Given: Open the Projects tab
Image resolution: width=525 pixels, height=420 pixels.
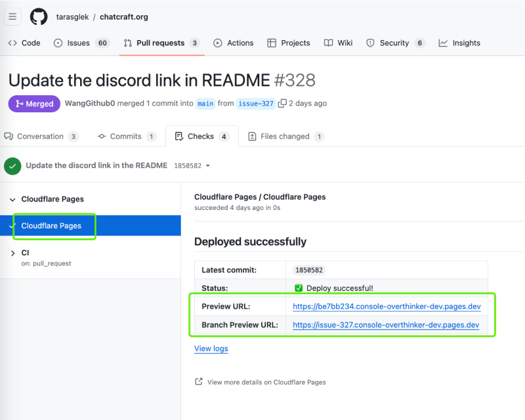Looking at the screenshot, I should coord(289,43).
